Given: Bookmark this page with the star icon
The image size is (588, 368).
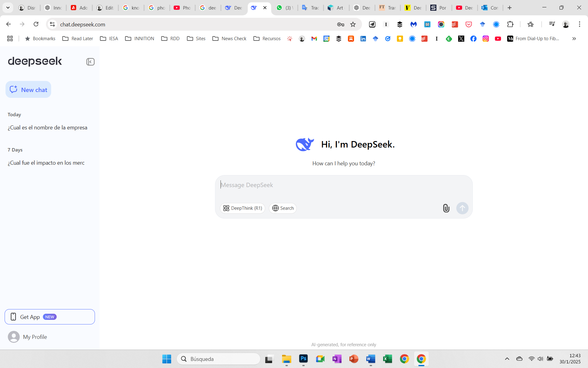Looking at the screenshot, I should pos(353,24).
